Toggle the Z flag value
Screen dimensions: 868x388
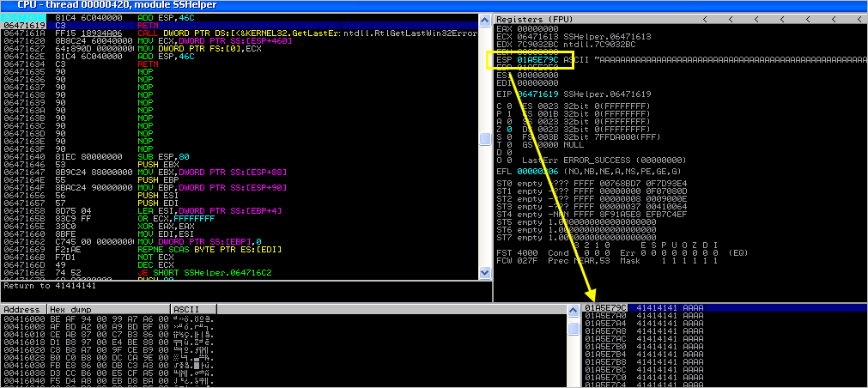tap(509, 128)
